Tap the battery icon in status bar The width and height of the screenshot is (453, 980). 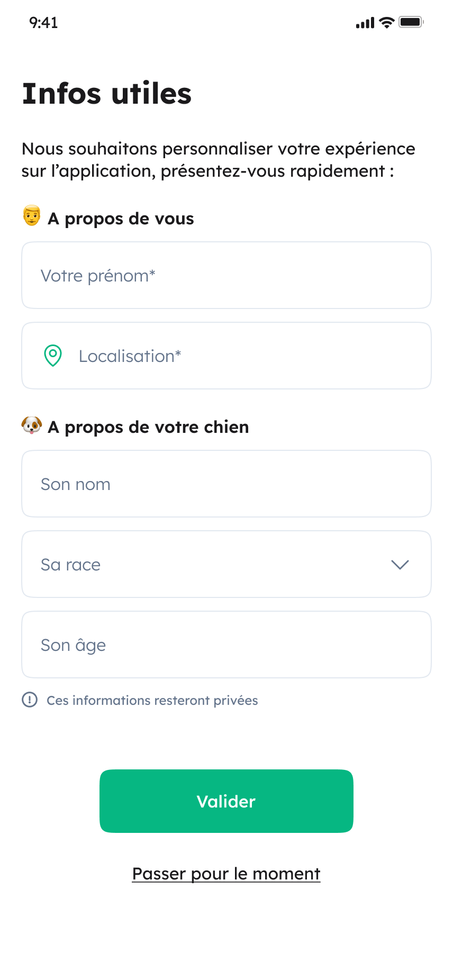coord(411,22)
